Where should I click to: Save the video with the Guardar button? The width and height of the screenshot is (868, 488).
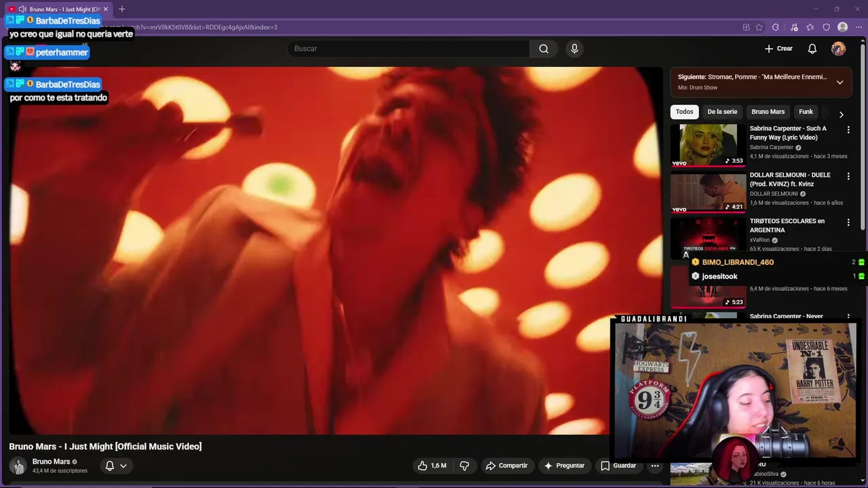(618, 466)
